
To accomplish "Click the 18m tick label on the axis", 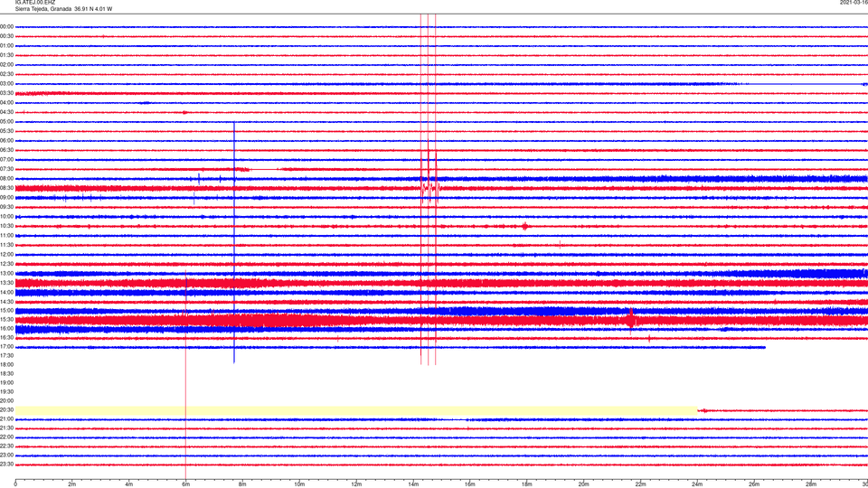I will (526, 484).
